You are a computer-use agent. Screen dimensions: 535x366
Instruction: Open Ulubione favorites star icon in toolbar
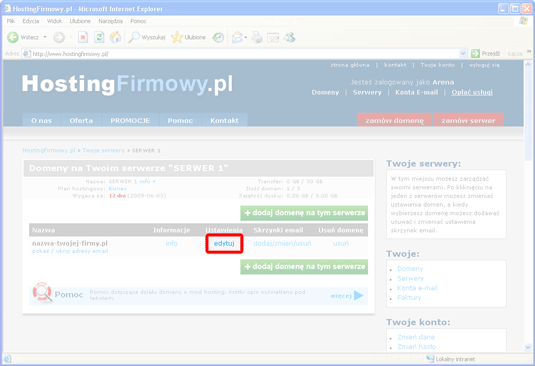coord(177,37)
